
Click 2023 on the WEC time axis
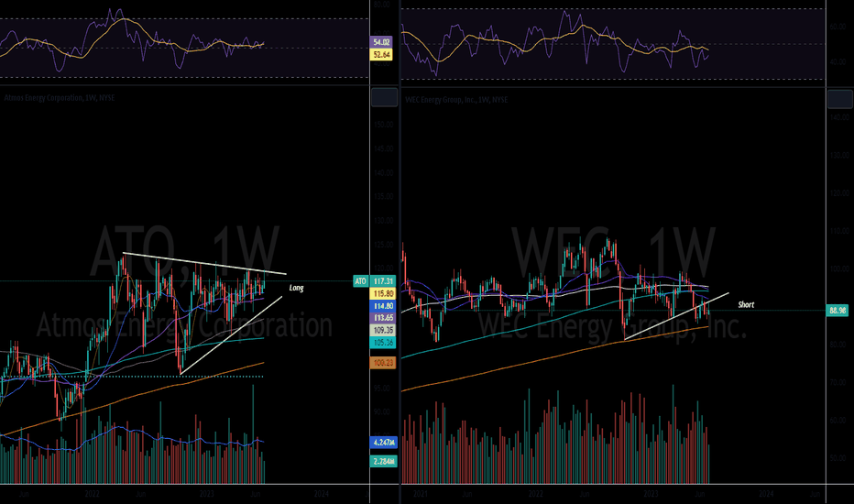click(x=651, y=494)
